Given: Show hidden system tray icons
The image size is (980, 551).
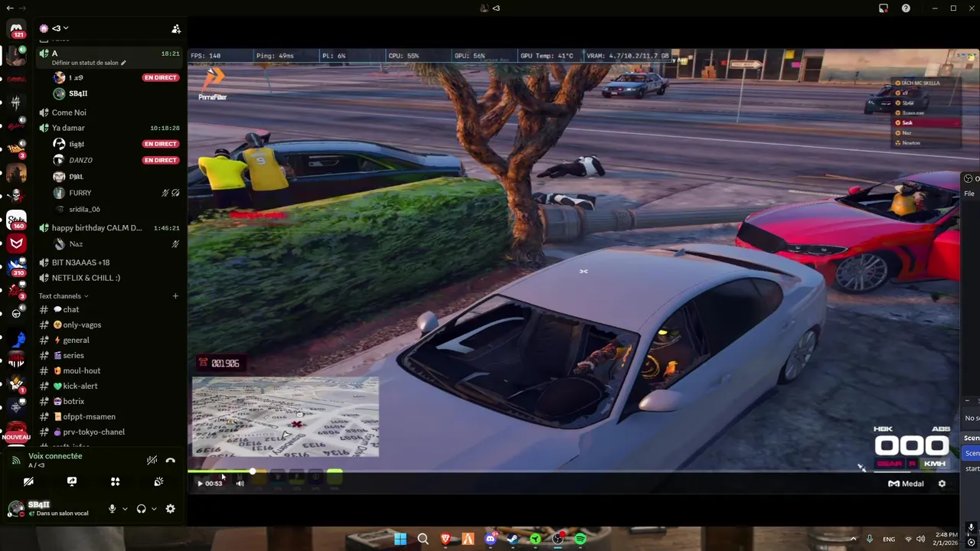Looking at the screenshot, I should [x=853, y=539].
